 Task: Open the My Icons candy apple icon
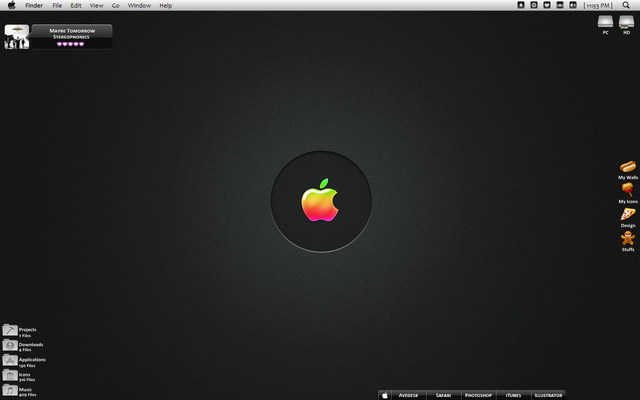point(628,190)
